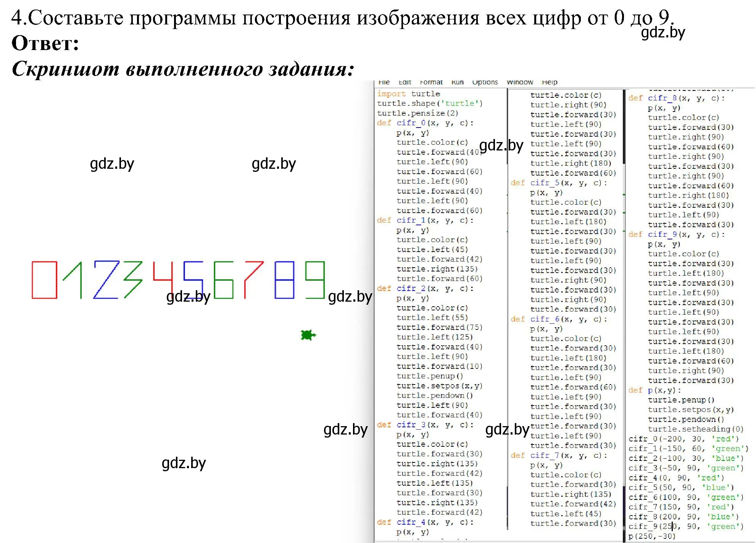Click the cifr_8(200, 90, 'blue') call
Image resolution: width=756 pixels, height=543 pixels.
click(684, 517)
